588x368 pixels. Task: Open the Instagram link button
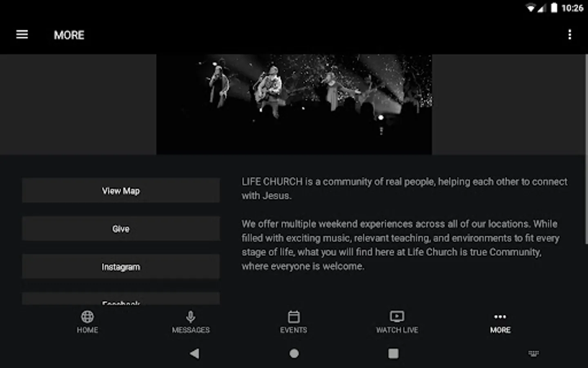click(x=121, y=267)
